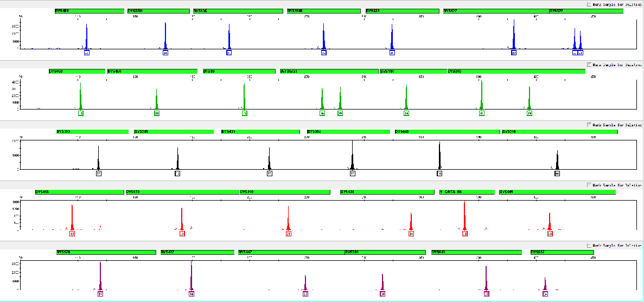Select the DYS390 locus bar in red panel

pos(285,192)
